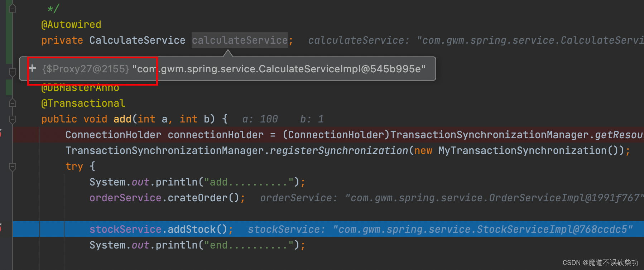
Task: Click the registerSynchronization method call
Action: pyautogui.click(x=339, y=150)
